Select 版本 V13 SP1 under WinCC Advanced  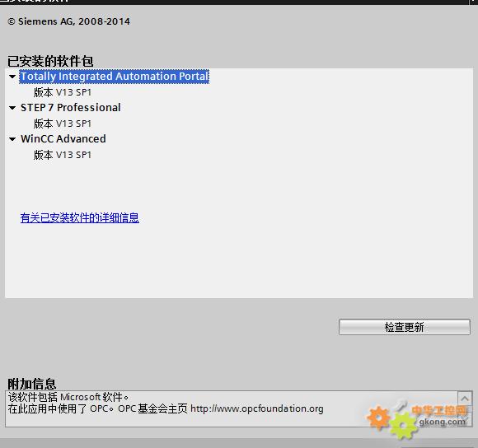tap(63, 155)
